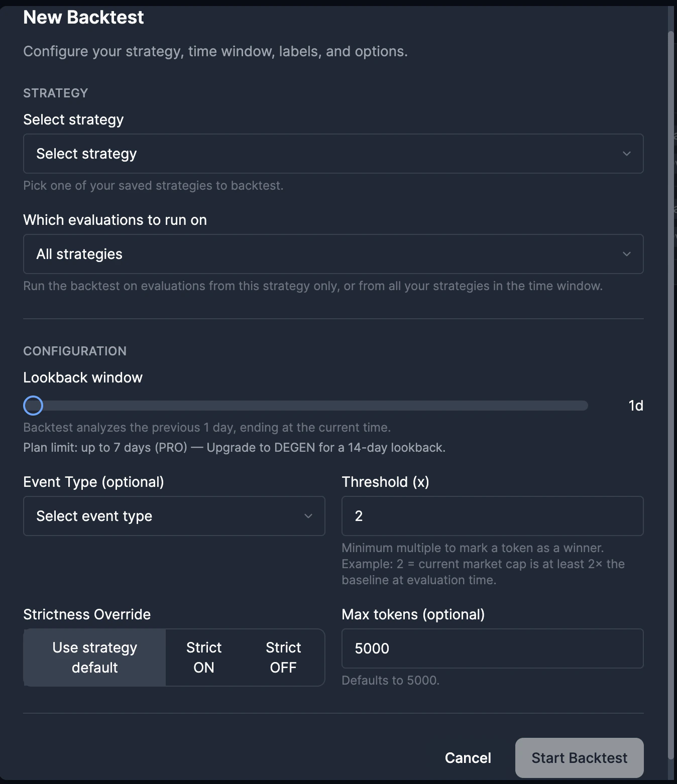Select the Lookback window slider thumb
Screen dimensions: 677x784
[33, 405]
